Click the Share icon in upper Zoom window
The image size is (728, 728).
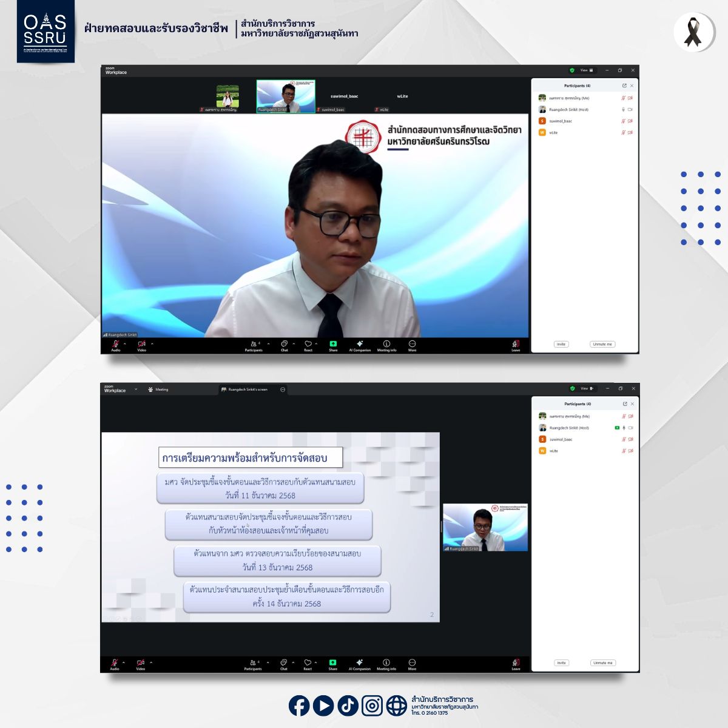tap(333, 344)
